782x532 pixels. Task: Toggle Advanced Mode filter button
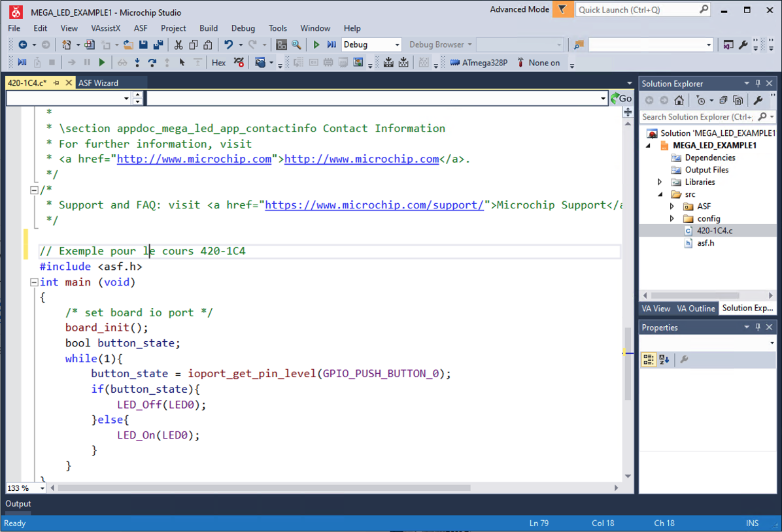click(x=562, y=9)
